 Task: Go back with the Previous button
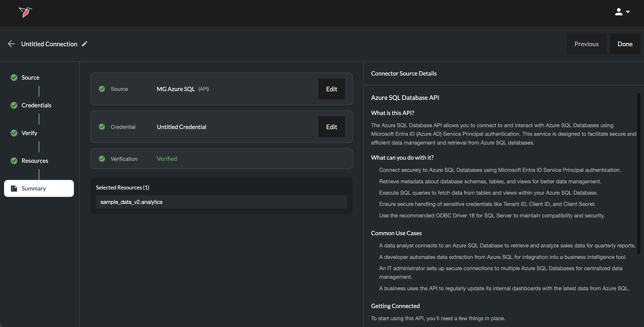(586, 44)
